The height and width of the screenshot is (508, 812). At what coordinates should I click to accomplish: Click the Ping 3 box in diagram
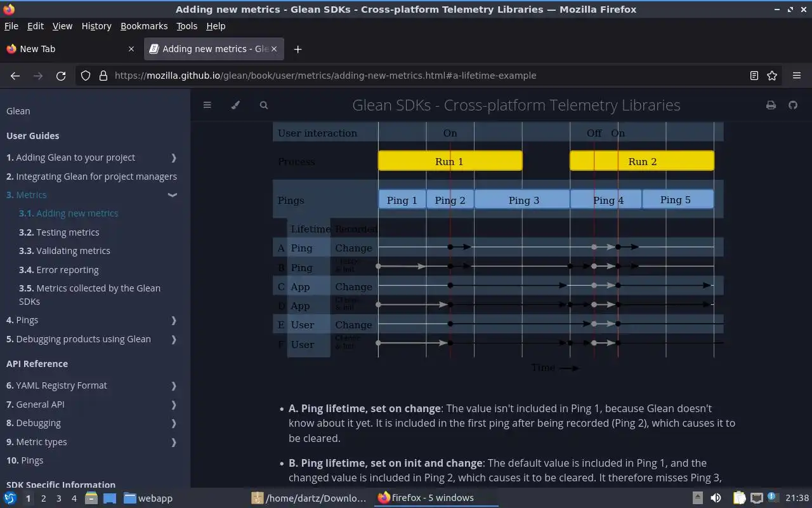pos(523,200)
